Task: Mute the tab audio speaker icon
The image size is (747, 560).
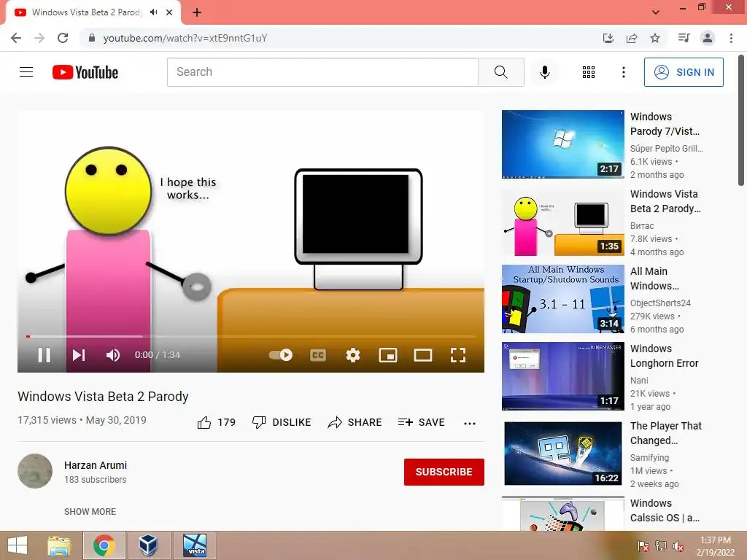Action: (x=153, y=12)
